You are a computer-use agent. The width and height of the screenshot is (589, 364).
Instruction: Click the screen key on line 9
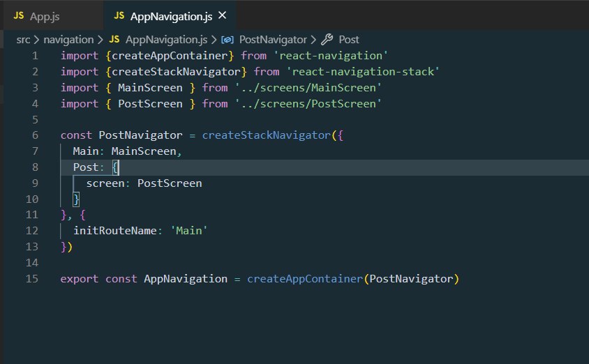[x=105, y=183]
